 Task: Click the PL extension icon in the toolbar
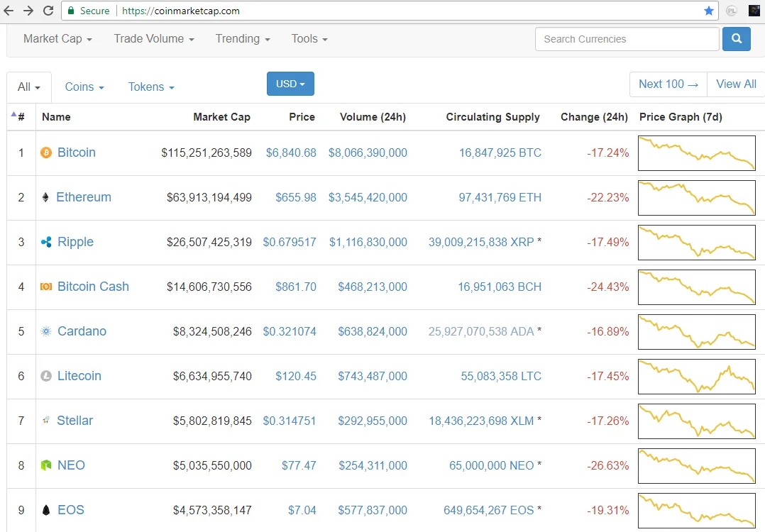pyautogui.click(x=732, y=11)
